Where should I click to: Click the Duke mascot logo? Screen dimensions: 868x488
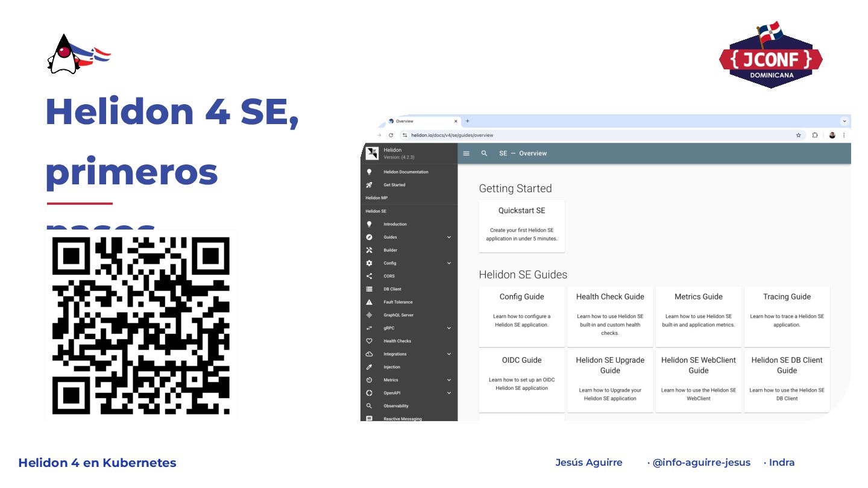78,54
